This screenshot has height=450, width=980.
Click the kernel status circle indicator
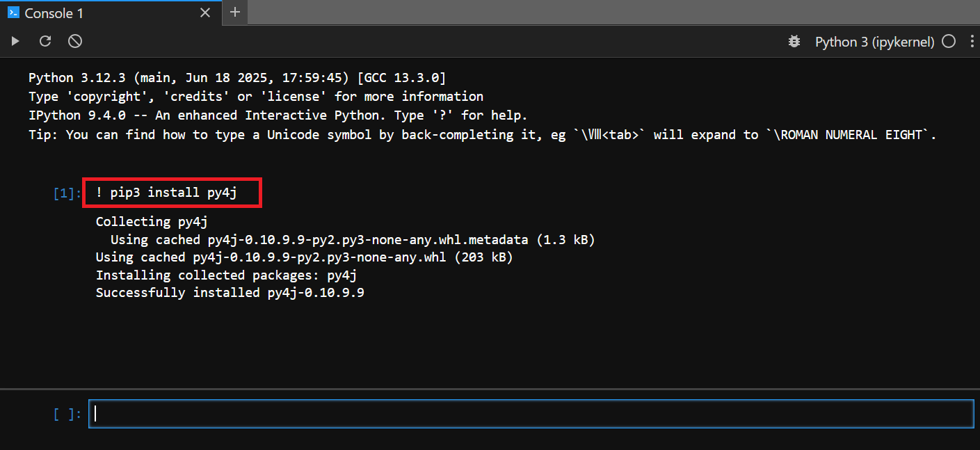949,42
